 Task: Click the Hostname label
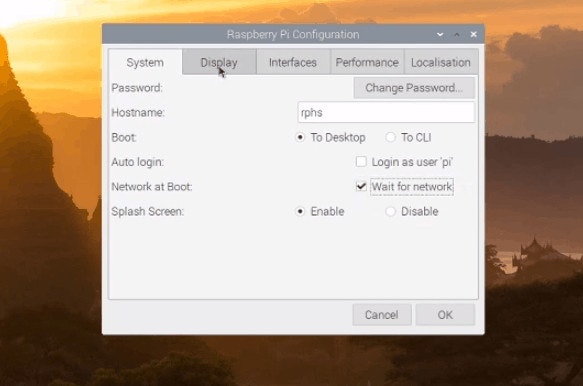click(138, 112)
